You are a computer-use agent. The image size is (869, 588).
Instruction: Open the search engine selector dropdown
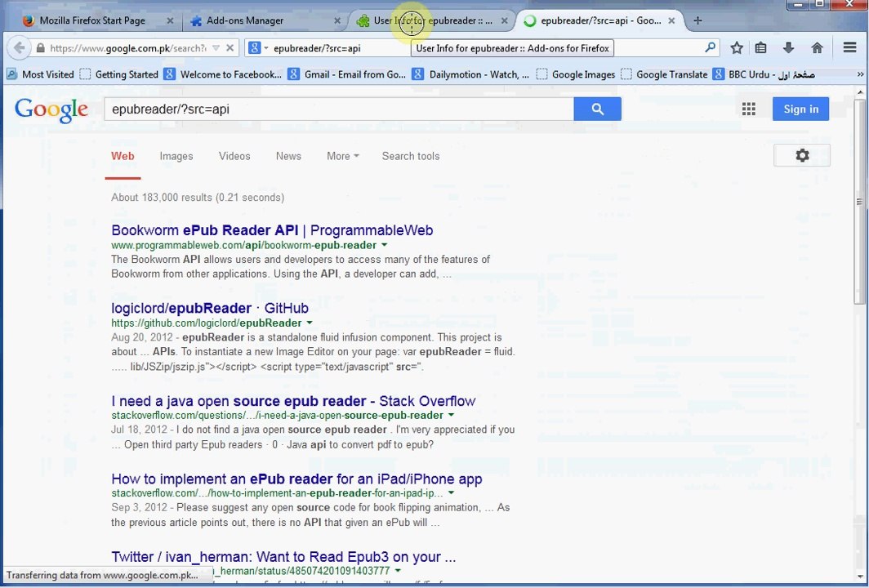[258, 47]
